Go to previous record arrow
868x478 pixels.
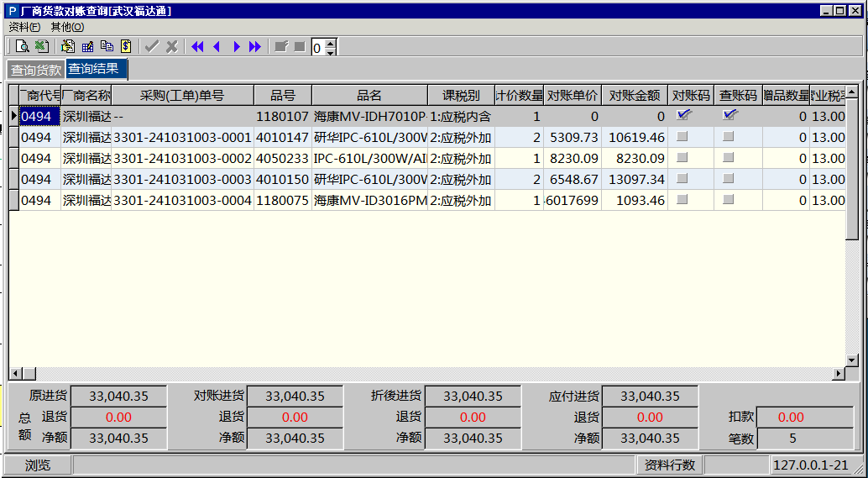pyautogui.click(x=217, y=47)
